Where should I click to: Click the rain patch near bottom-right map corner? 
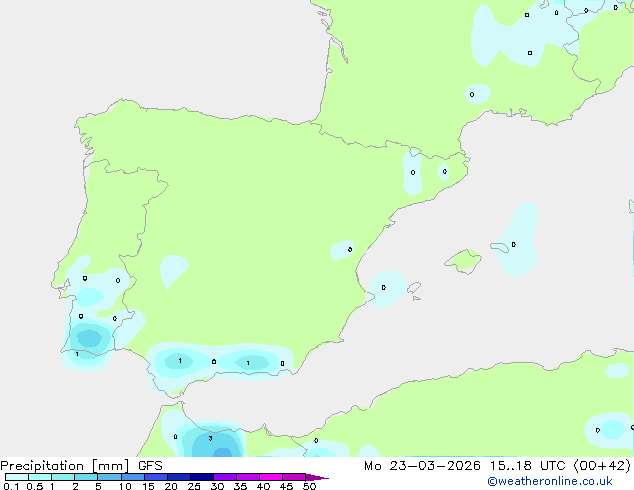pyautogui.click(x=608, y=429)
